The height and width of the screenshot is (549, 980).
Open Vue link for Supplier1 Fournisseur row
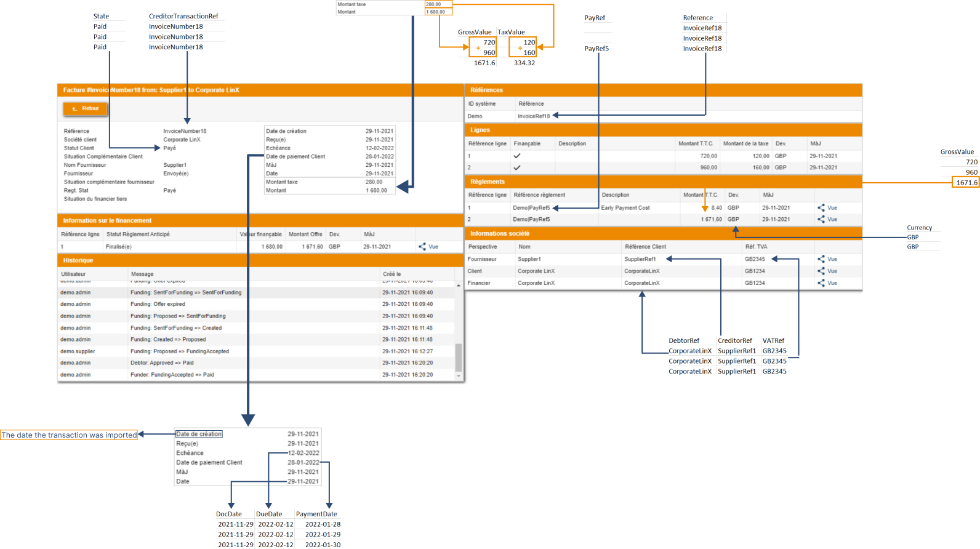coord(832,259)
